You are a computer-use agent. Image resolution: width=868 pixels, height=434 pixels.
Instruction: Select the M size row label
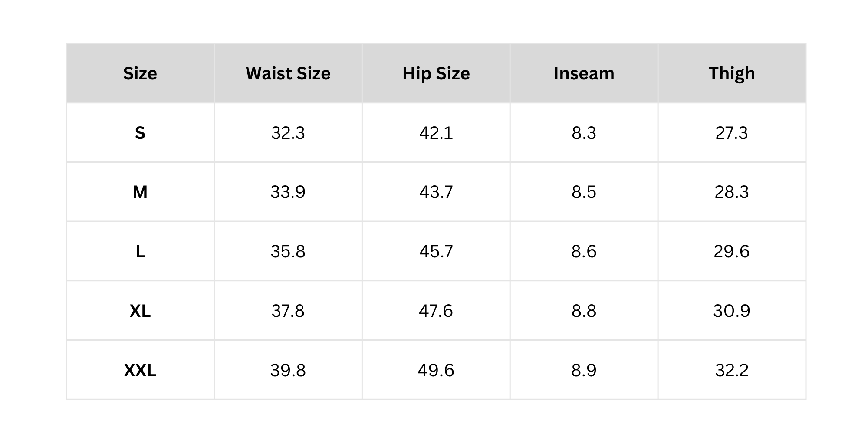[x=140, y=192]
